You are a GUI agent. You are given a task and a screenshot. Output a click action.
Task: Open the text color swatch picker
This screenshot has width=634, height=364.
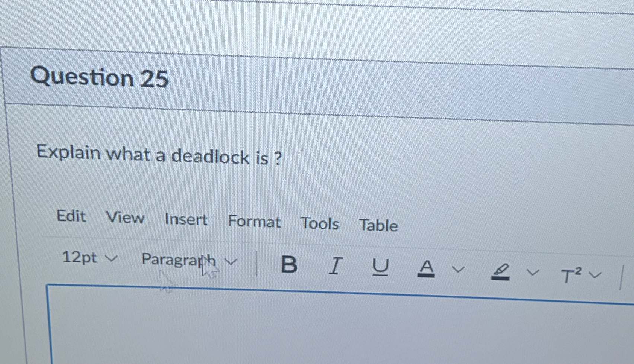pos(458,269)
